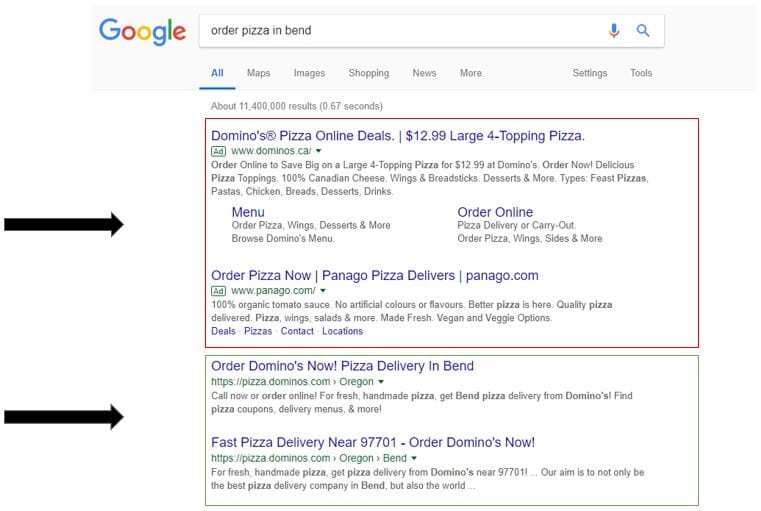This screenshot has height=511, width=761.
Task: Click the blue magnifying glass search icon
Action: (643, 31)
